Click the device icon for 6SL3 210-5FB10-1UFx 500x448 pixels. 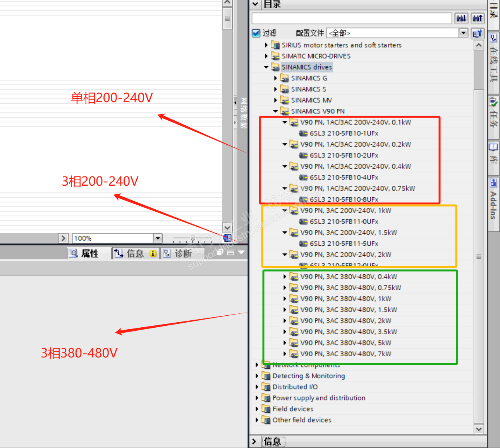304,133
